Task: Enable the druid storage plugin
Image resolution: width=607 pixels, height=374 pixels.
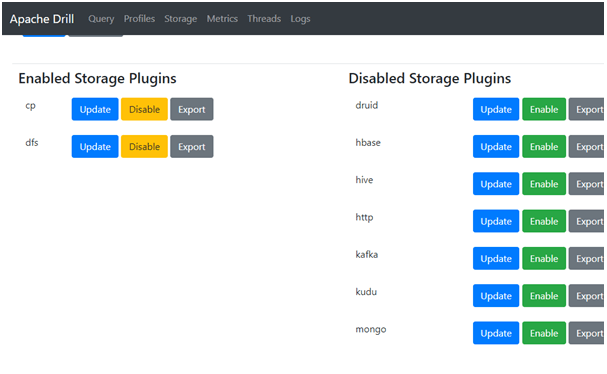Action: pyautogui.click(x=544, y=109)
